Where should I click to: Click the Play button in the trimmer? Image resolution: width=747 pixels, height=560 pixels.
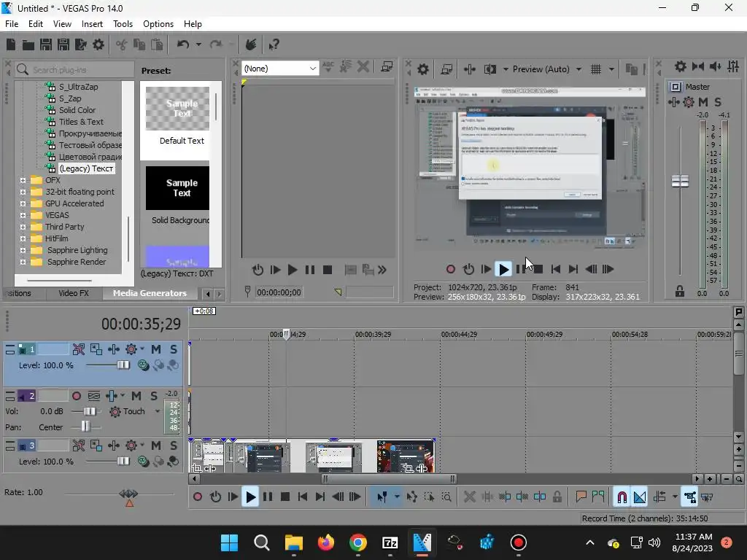point(293,271)
